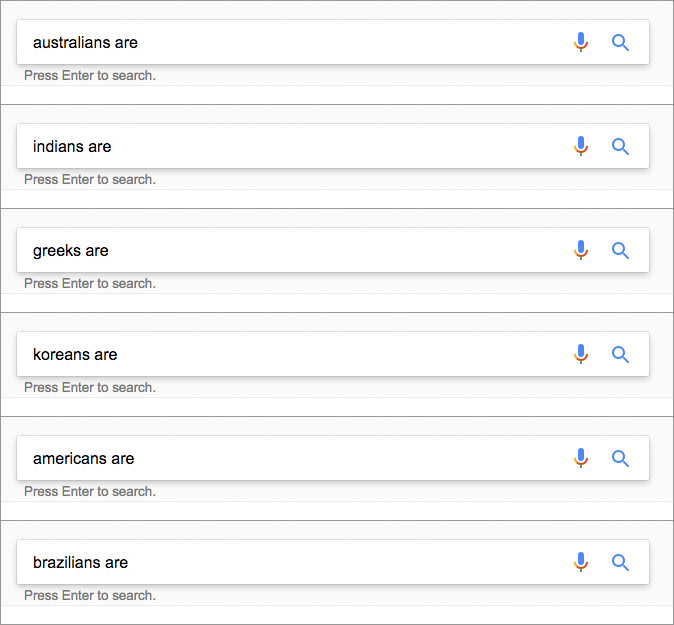Viewport: 674px width, 625px height.
Task: Click 'Press Enter to search.' under greeks box
Action: pos(90,283)
